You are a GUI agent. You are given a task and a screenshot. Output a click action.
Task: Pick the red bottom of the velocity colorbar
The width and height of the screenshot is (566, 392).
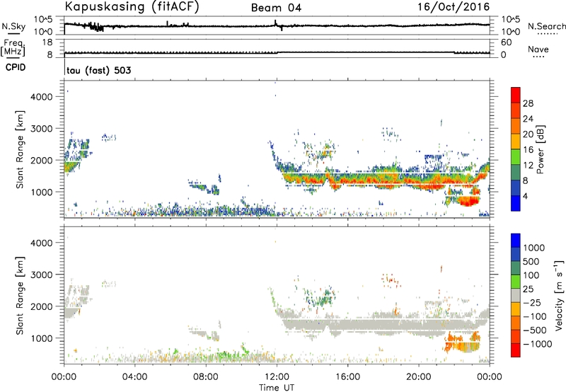point(516,350)
